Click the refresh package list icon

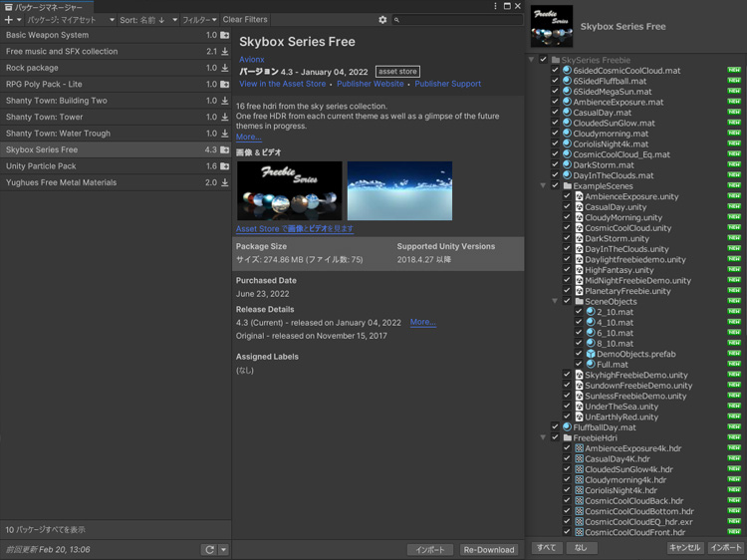coord(209,549)
